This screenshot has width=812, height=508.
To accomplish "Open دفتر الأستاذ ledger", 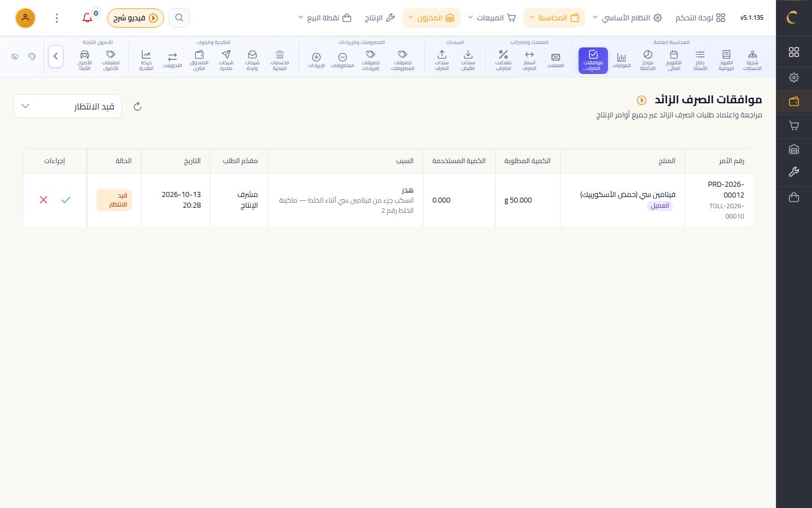I will pyautogui.click(x=700, y=60).
